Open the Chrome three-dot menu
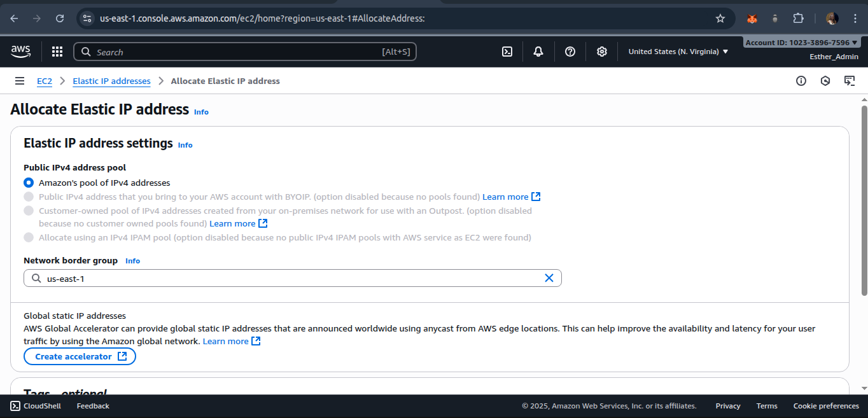 coord(854,18)
